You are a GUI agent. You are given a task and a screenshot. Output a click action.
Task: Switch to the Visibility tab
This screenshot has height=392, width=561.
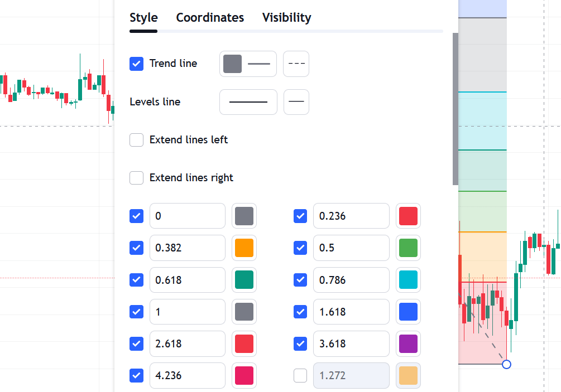[286, 17]
